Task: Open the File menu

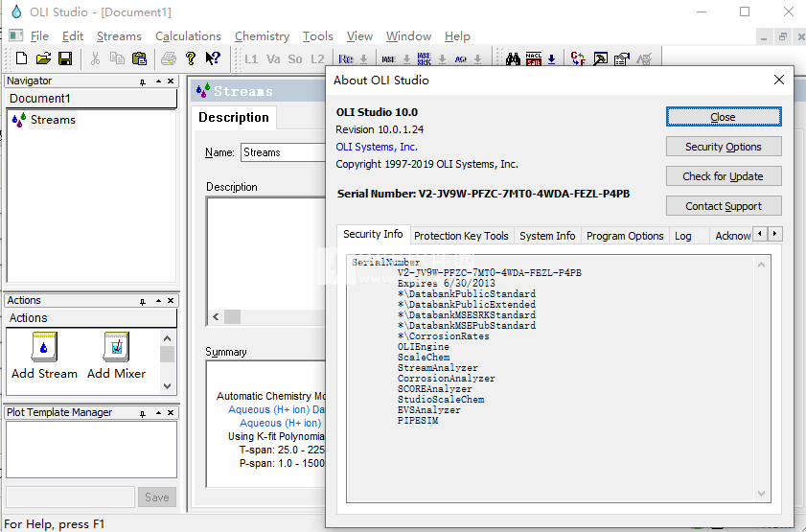Action: pos(39,36)
